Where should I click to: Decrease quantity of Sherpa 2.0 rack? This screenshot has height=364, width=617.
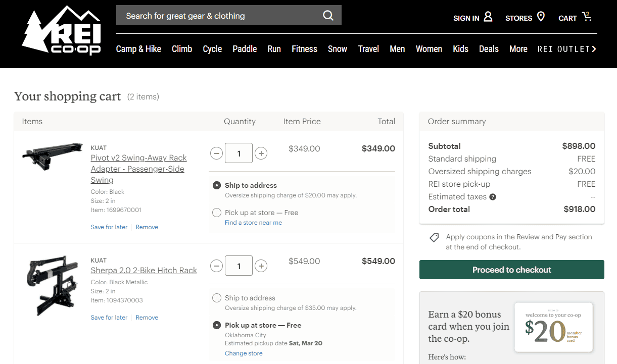point(216,266)
